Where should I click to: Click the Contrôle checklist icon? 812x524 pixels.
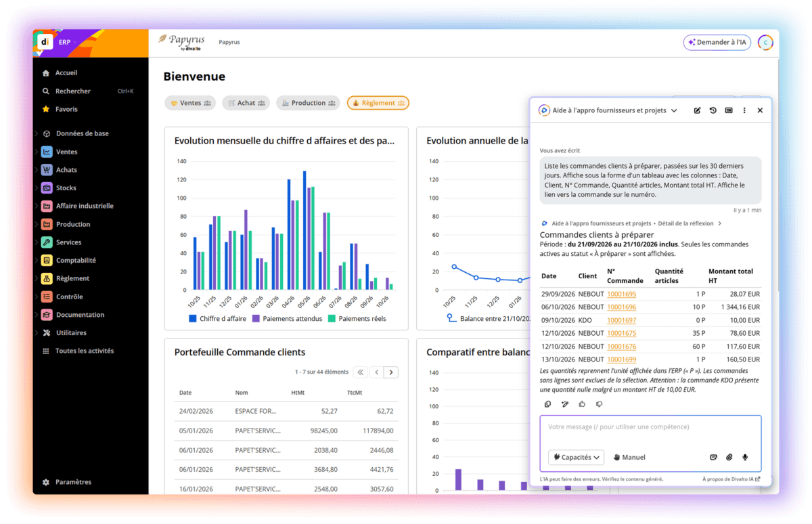click(x=47, y=297)
